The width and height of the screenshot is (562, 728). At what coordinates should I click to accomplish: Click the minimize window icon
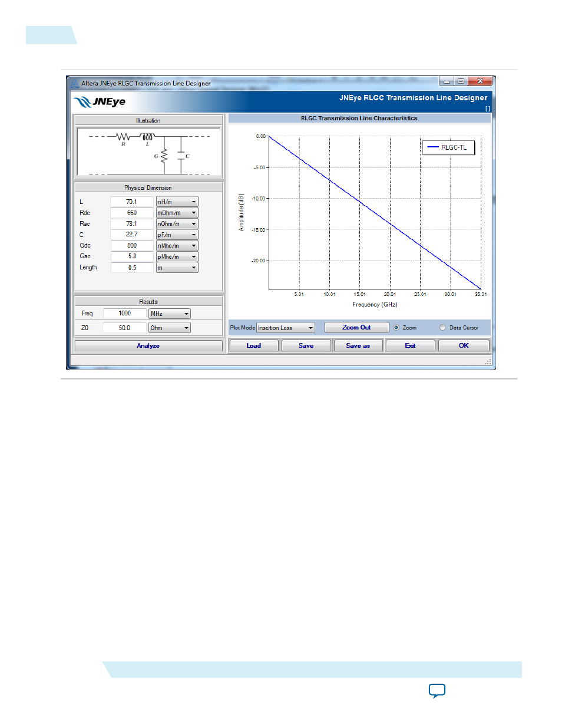(x=447, y=81)
